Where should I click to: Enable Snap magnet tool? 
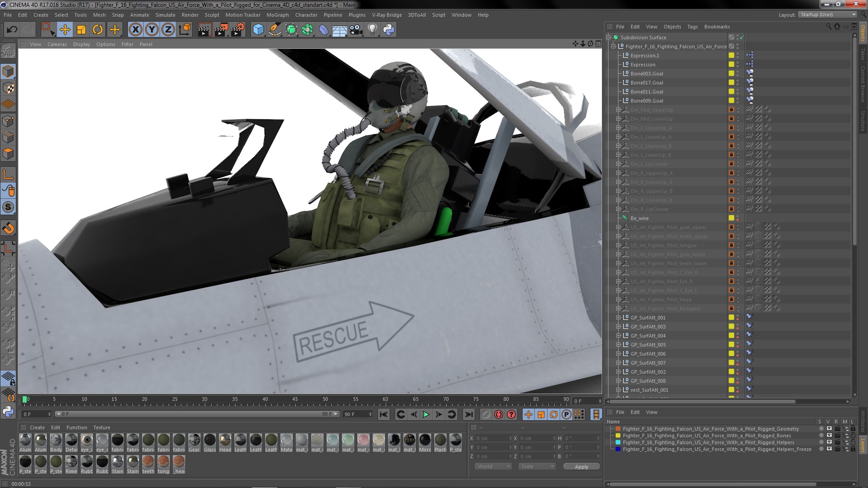8,228
